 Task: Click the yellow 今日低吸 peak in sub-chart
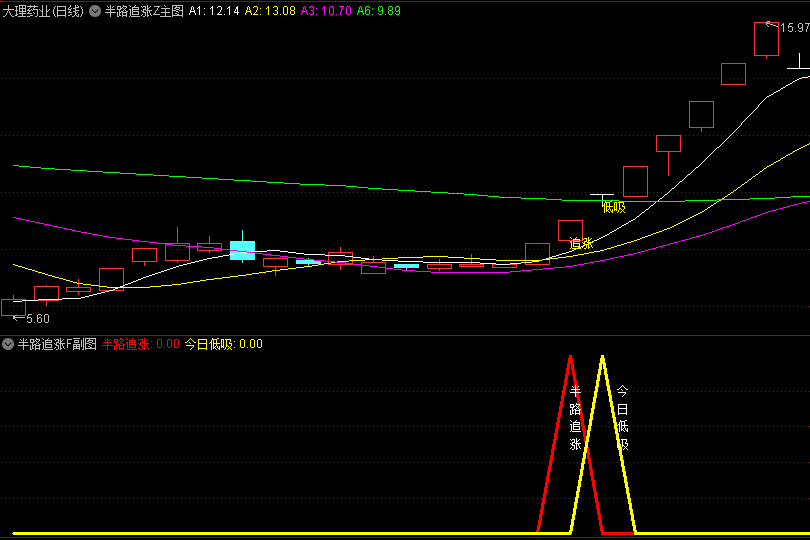(602, 358)
